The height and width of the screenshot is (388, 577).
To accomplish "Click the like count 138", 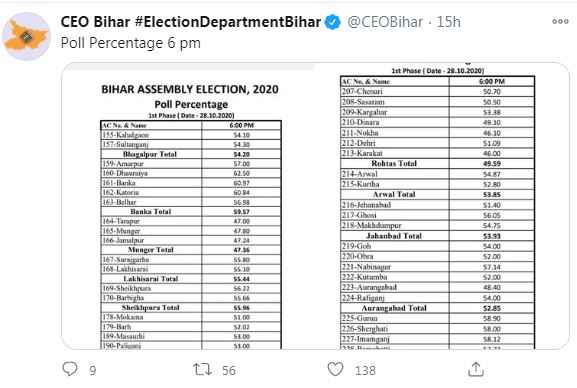I will click(365, 370).
